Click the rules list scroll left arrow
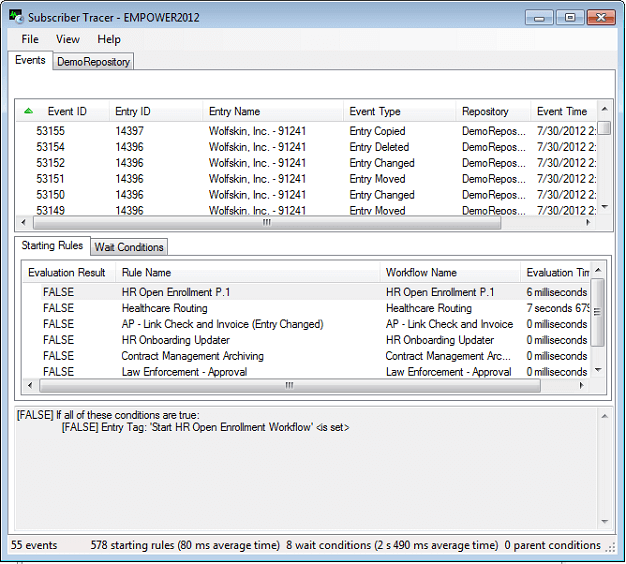This screenshot has width=626, height=564. point(30,385)
